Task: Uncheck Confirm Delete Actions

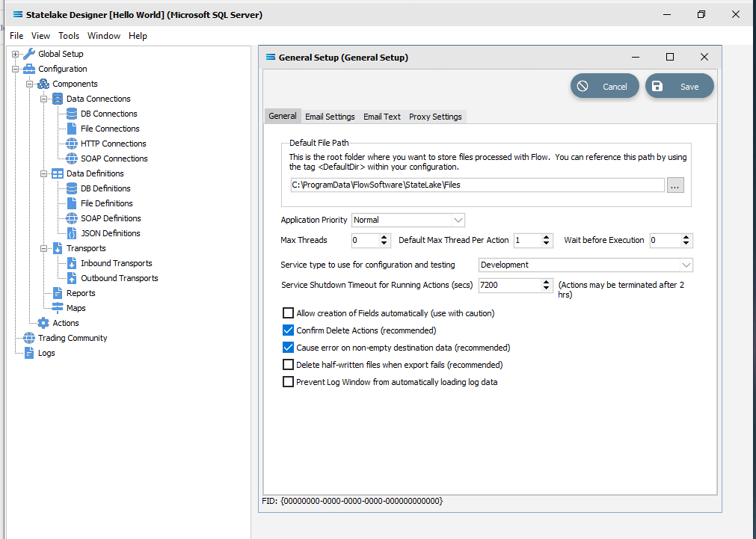Action: 288,330
